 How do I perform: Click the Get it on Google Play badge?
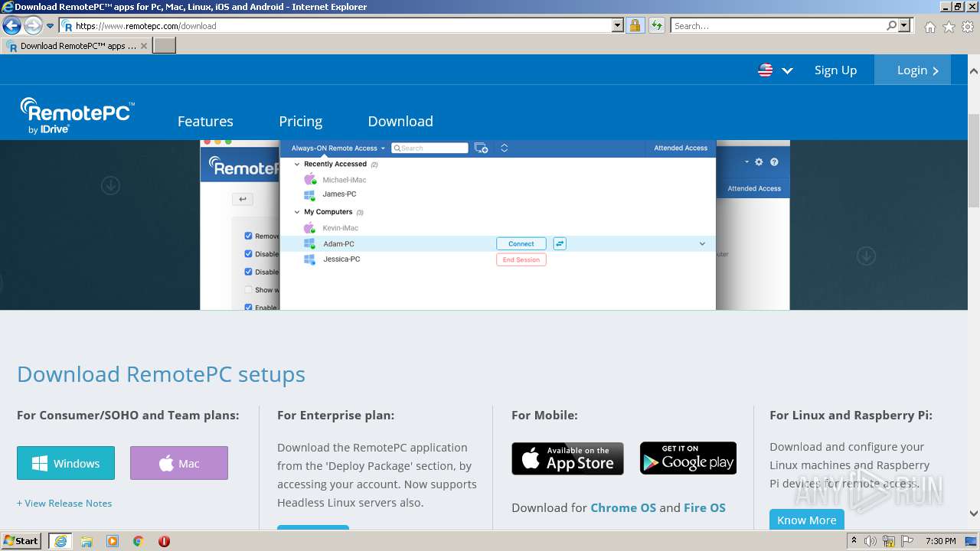688,458
